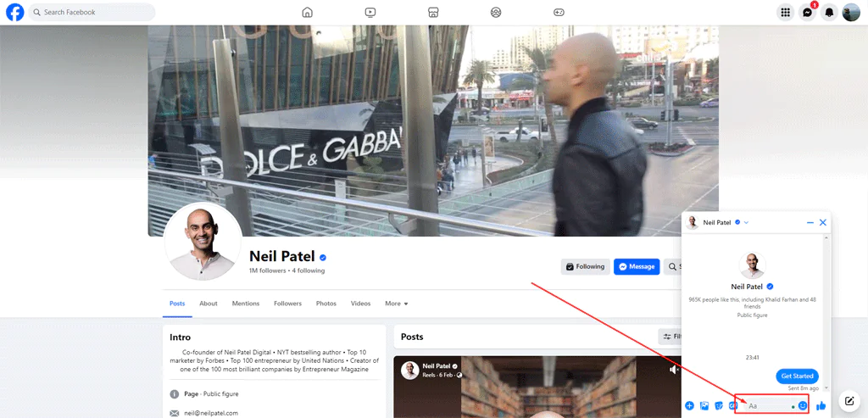Image resolution: width=868 pixels, height=418 pixels.
Task: Click in the Search Facebook field
Action: [92, 12]
